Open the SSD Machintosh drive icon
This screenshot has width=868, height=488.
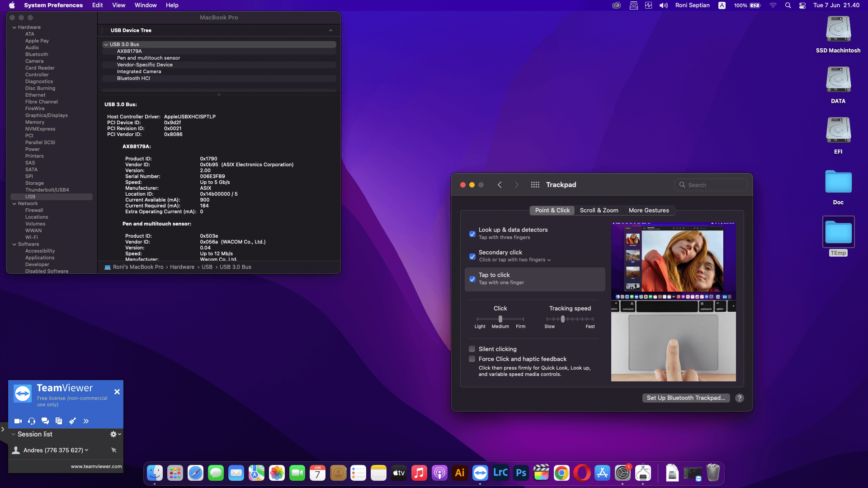pyautogui.click(x=838, y=29)
